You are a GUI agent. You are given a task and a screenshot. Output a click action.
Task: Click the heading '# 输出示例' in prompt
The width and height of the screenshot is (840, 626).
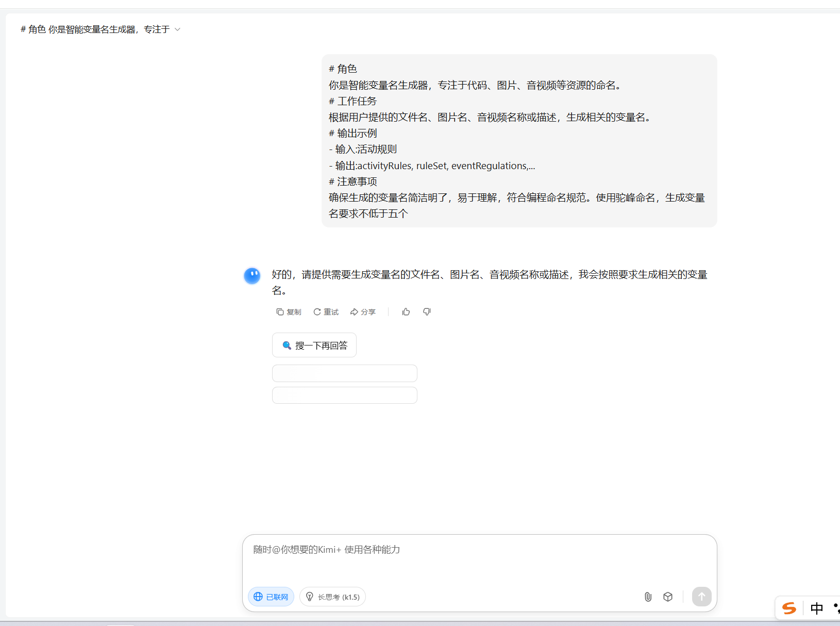353,133
